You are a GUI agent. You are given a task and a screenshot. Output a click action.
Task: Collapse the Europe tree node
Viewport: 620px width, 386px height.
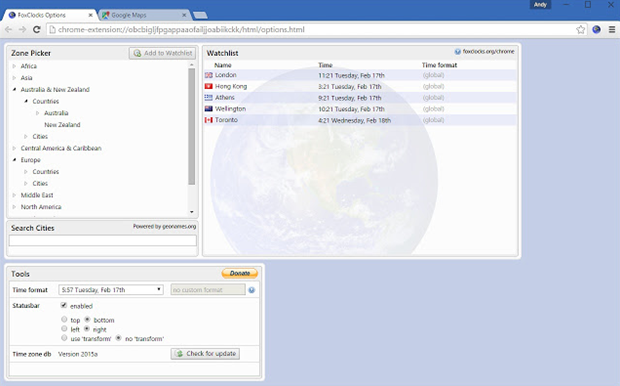(x=14, y=160)
